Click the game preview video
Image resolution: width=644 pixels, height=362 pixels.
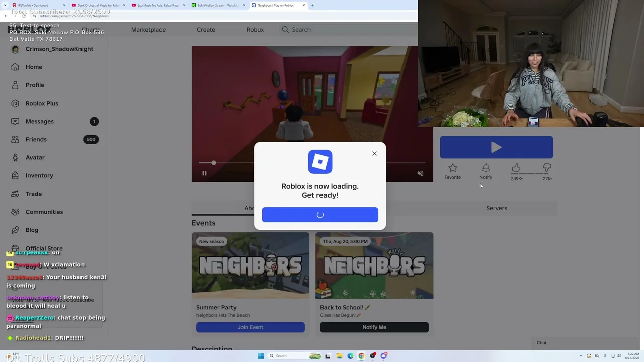tap(312, 114)
